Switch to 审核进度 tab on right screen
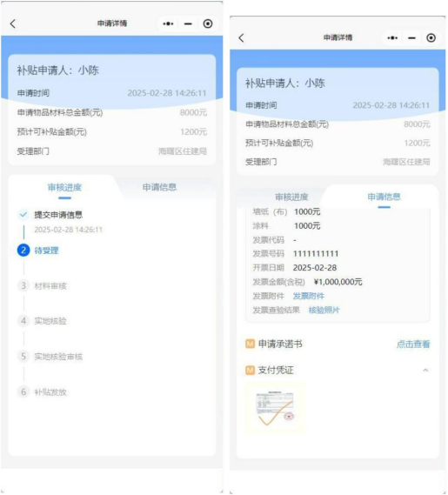 pyautogui.click(x=291, y=197)
